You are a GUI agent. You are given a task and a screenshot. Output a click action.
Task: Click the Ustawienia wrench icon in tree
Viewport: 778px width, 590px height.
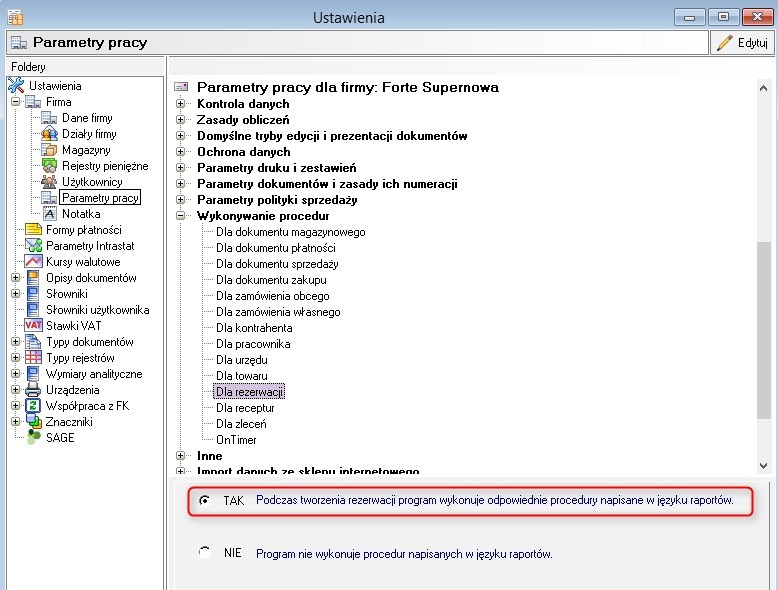click(16, 85)
